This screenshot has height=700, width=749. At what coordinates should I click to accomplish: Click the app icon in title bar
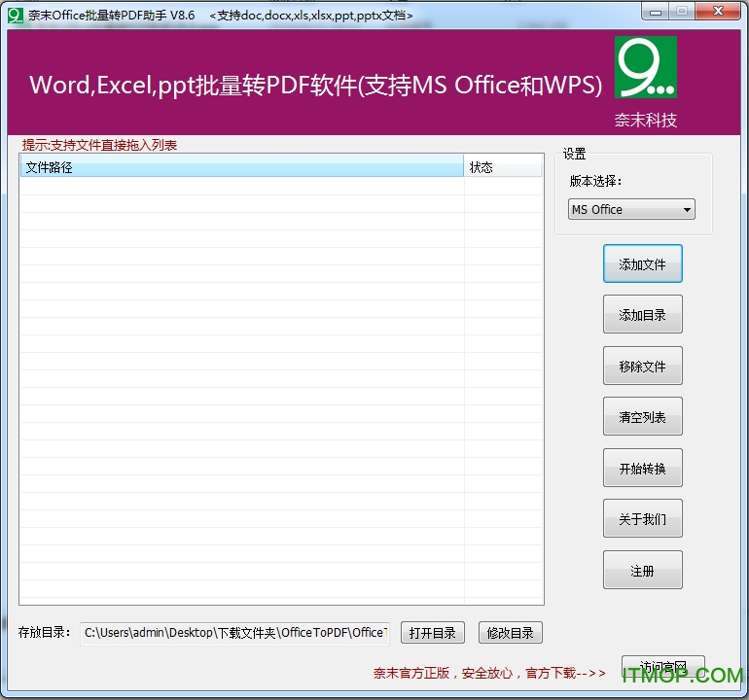16,16
